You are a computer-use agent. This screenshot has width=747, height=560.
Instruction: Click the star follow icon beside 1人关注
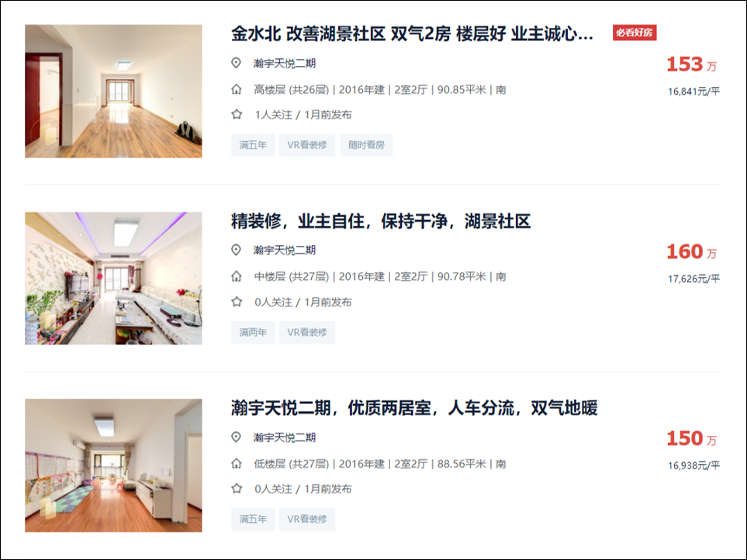pyautogui.click(x=237, y=114)
